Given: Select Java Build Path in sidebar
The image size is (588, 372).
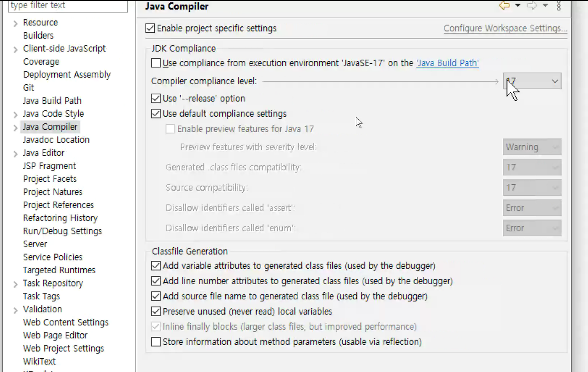Looking at the screenshot, I should click(x=52, y=101).
